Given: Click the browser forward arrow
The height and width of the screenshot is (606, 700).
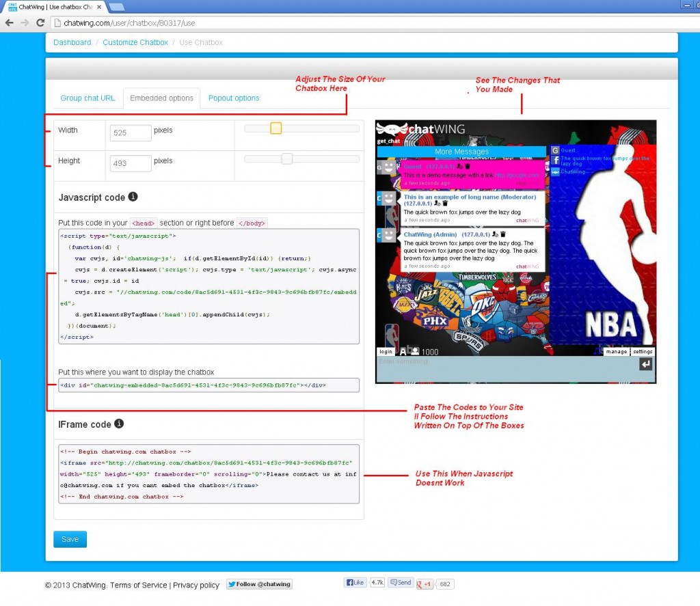Looking at the screenshot, I should (x=25, y=23).
